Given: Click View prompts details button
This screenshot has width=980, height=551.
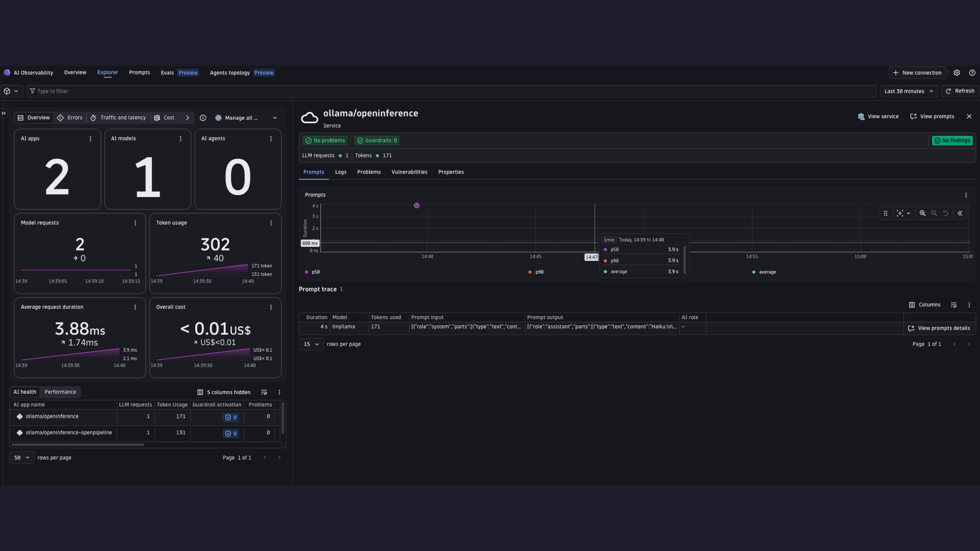Looking at the screenshot, I should (x=939, y=328).
